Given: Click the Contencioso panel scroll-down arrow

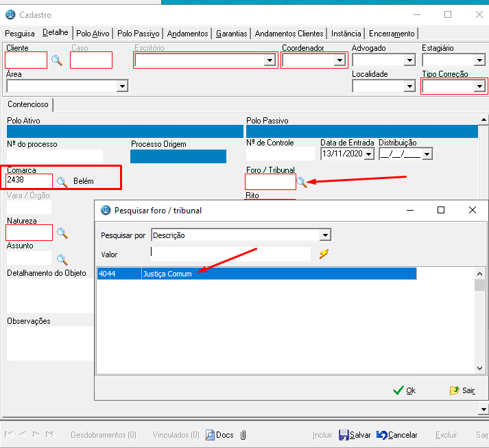Looking at the screenshot, I should pyautogui.click(x=484, y=410).
